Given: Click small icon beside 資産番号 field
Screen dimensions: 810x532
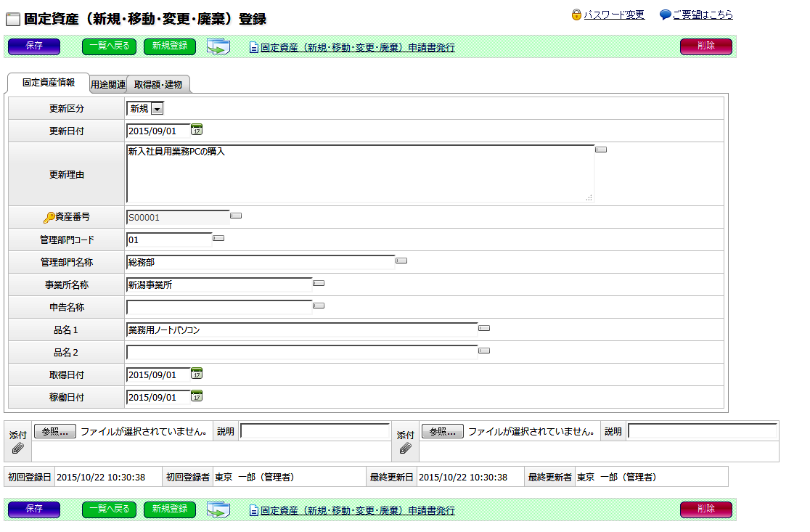Looking at the screenshot, I should coord(236,216).
